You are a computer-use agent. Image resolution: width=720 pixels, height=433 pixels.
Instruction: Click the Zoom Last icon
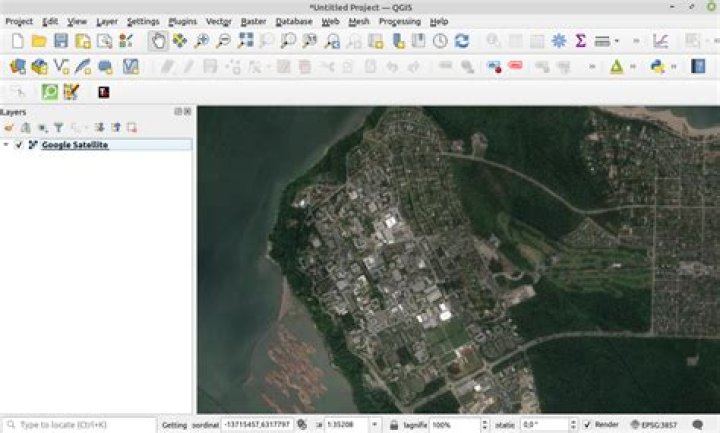click(x=332, y=41)
